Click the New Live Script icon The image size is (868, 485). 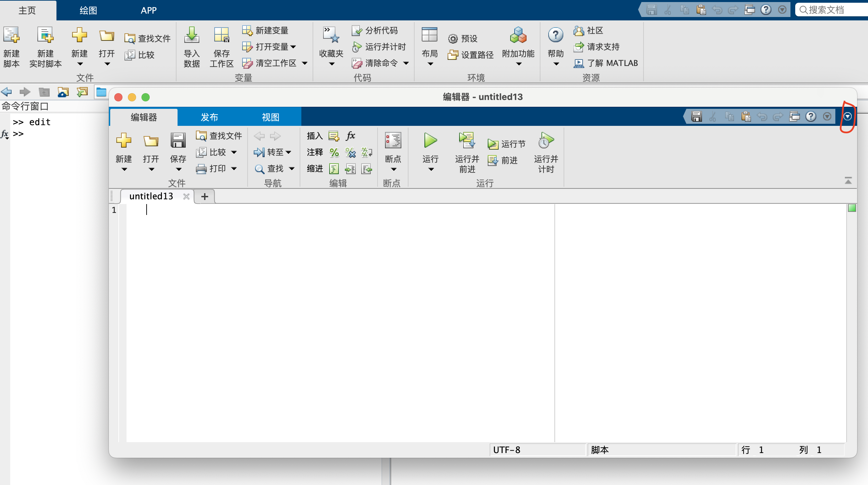coord(45,35)
